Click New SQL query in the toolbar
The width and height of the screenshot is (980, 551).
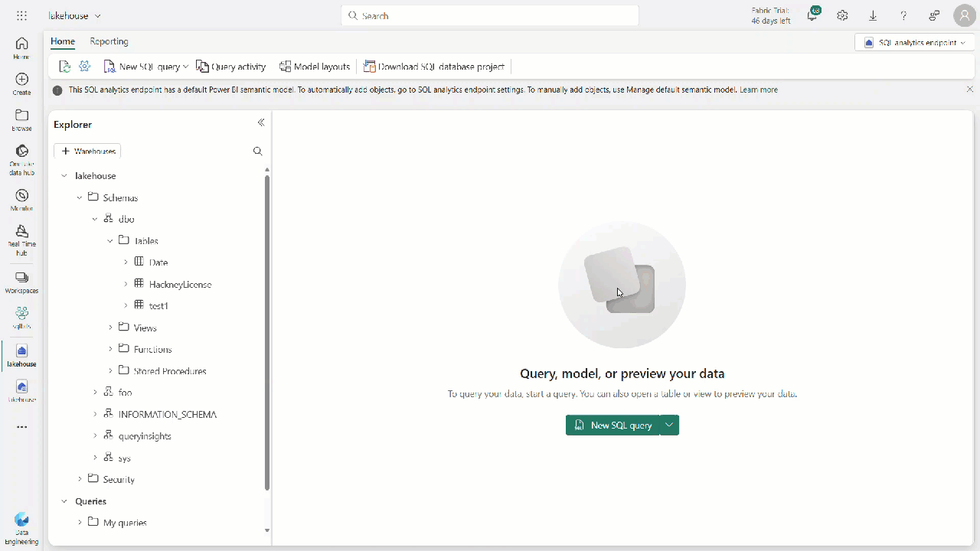pos(142,67)
